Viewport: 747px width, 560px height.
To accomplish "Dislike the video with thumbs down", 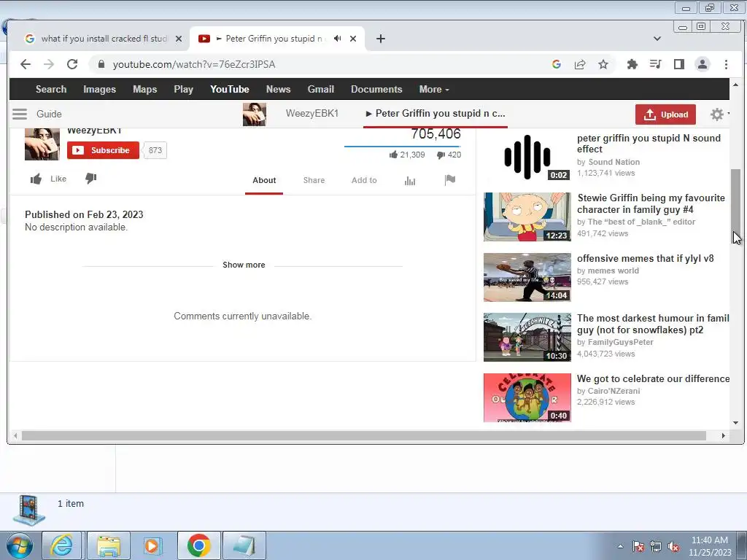I will pos(90,179).
